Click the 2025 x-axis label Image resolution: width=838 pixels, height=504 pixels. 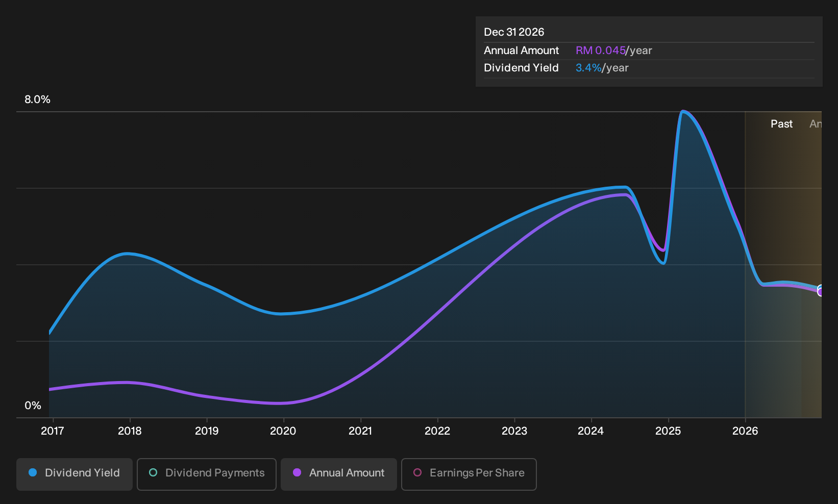668,431
